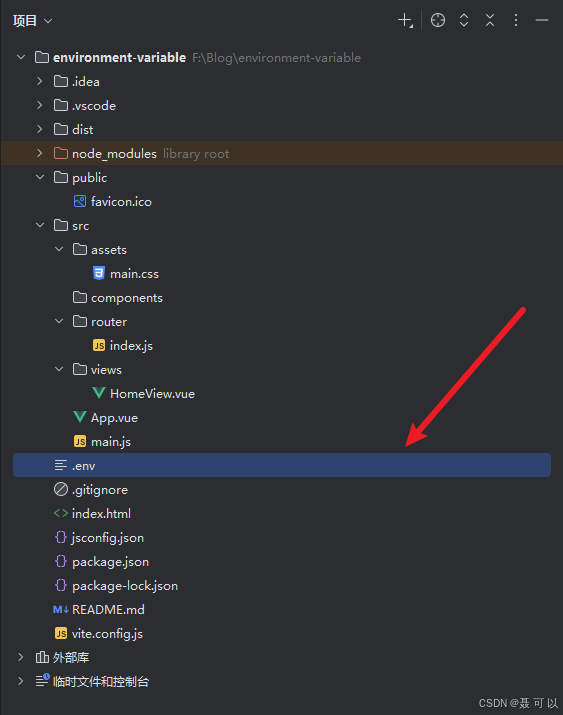Collapse the views folder chevron
The height and width of the screenshot is (715, 563).
59,369
